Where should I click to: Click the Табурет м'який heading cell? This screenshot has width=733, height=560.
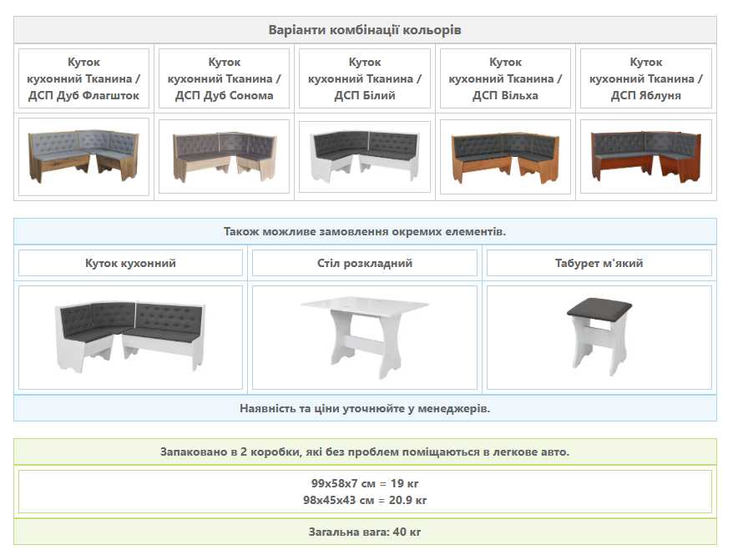pos(599,263)
